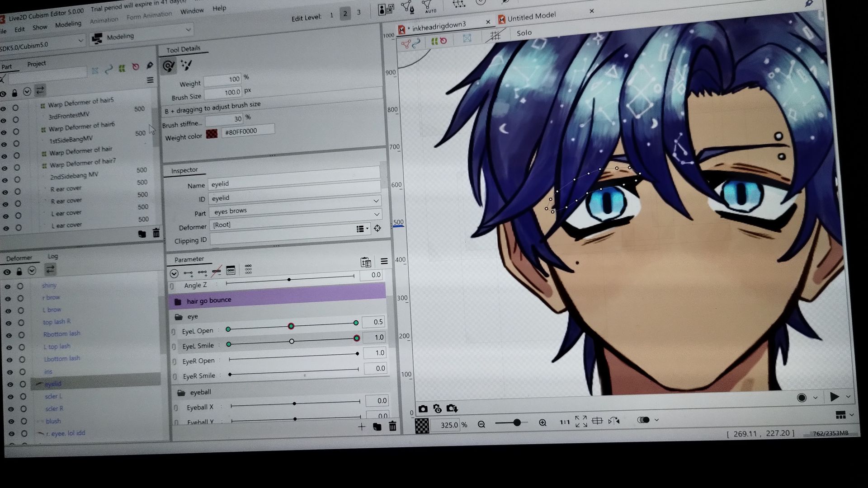Image resolution: width=868 pixels, height=488 pixels.
Task: Toggle visibility of blush item
Action: (x=11, y=422)
